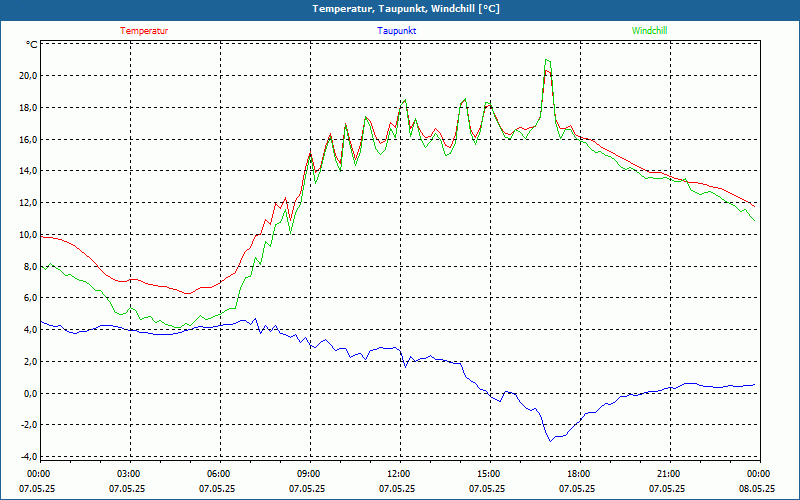This screenshot has width=800, height=500.
Task: Click the -4,0 y-axis value
Action: pos(29,457)
